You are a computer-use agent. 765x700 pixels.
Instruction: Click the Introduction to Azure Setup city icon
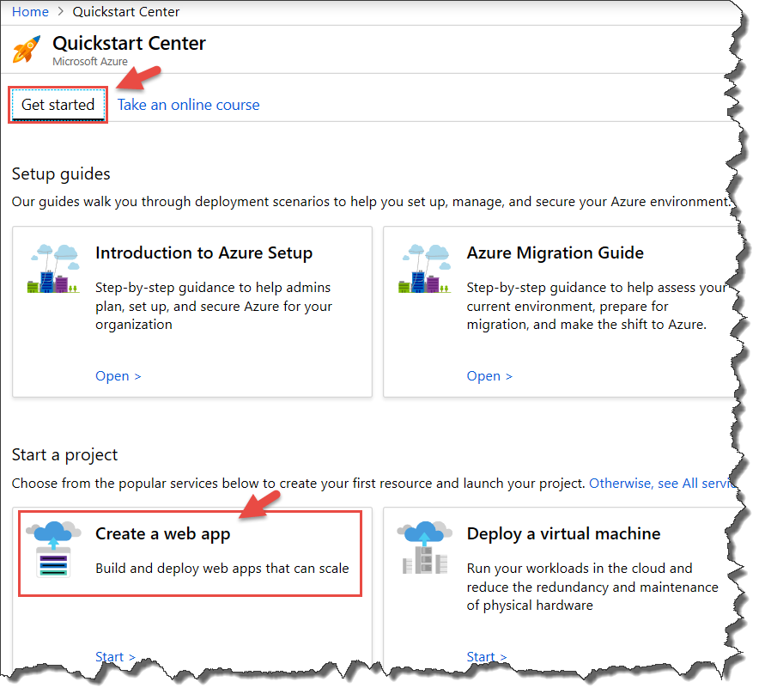54,269
